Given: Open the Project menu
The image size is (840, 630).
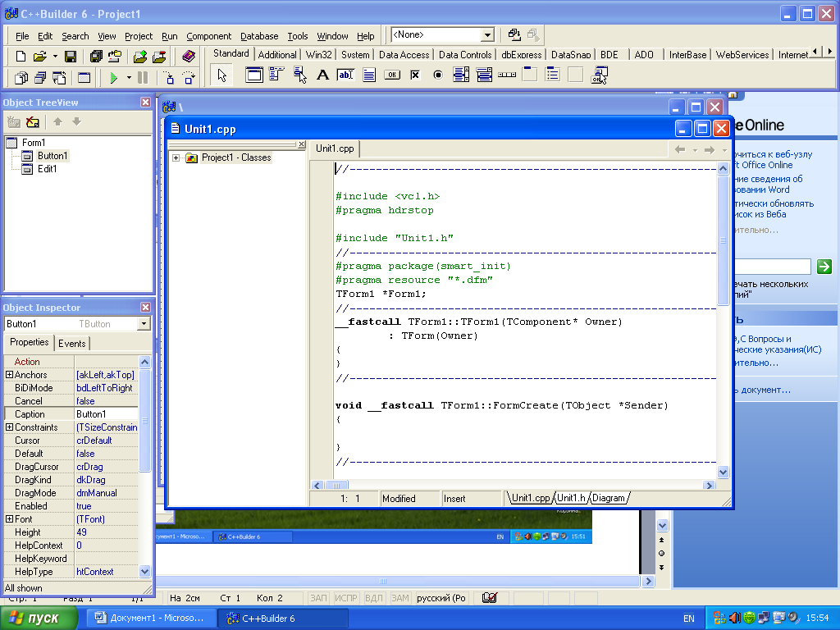Looking at the screenshot, I should [x=138, y=36].
